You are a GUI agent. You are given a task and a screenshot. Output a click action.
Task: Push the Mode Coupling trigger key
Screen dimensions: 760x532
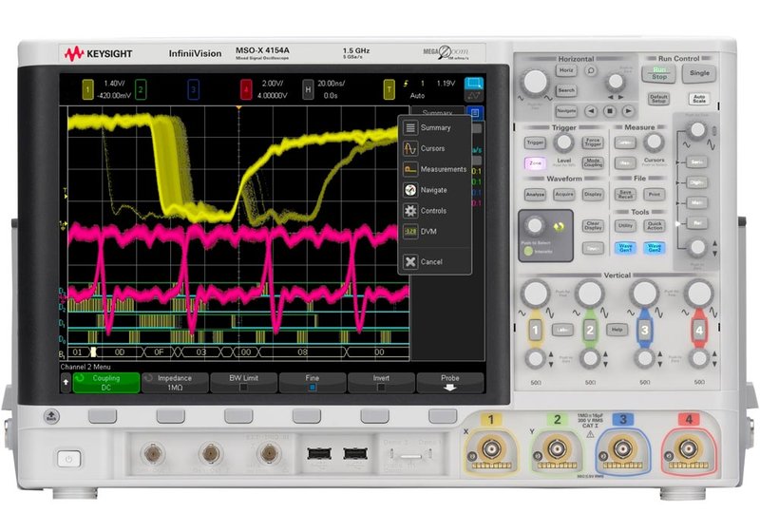coord(593,163)
